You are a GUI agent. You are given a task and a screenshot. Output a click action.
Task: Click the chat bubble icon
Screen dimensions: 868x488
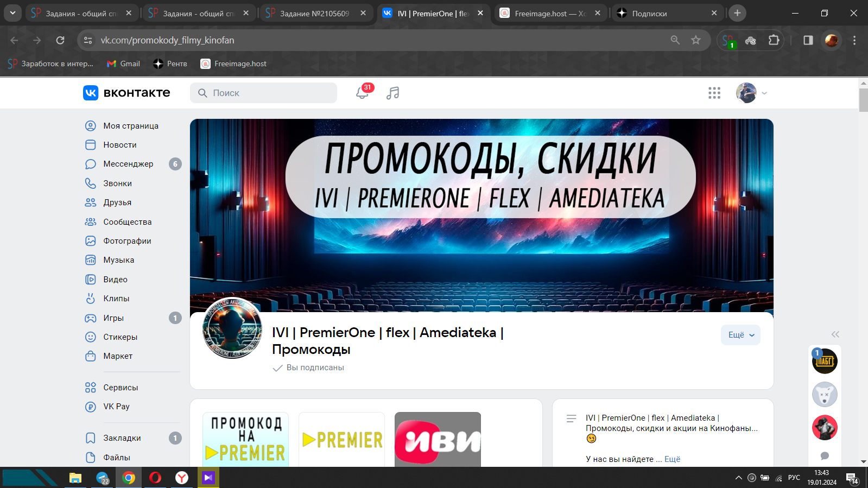point(825,456)
